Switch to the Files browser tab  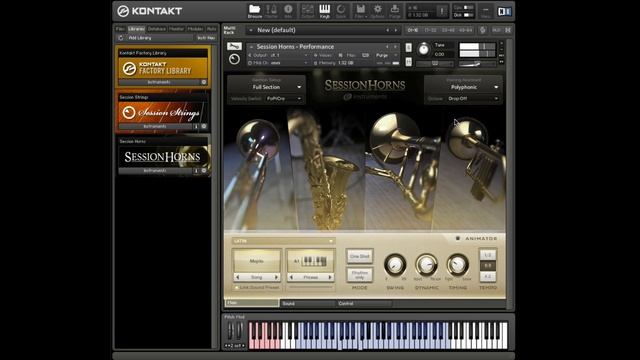(x=120, y=29)
